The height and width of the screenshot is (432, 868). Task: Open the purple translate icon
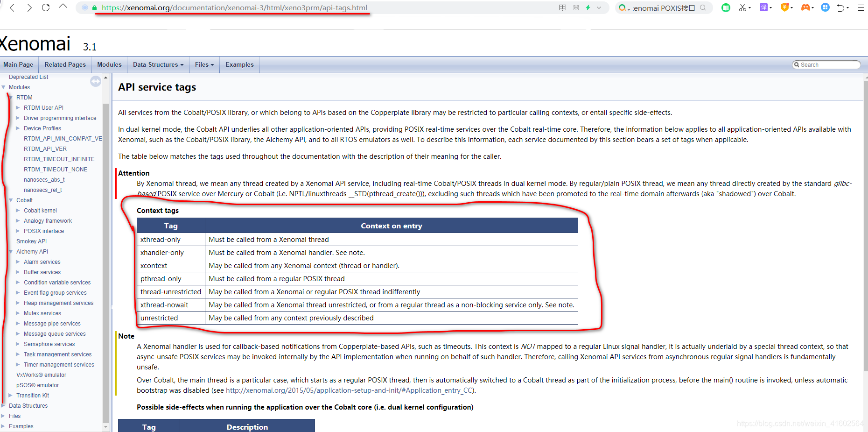pyautogui.click(x=763, y=7)
